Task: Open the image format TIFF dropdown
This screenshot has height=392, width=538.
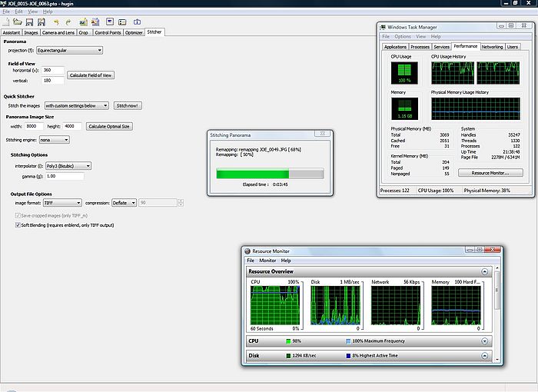Action: [61, 202]
